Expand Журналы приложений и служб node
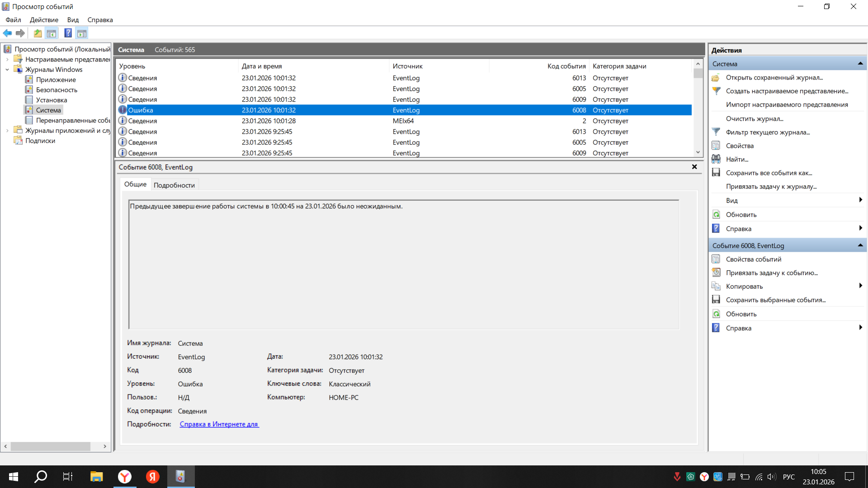The image size is (868, 488). [x=7, y=131]
